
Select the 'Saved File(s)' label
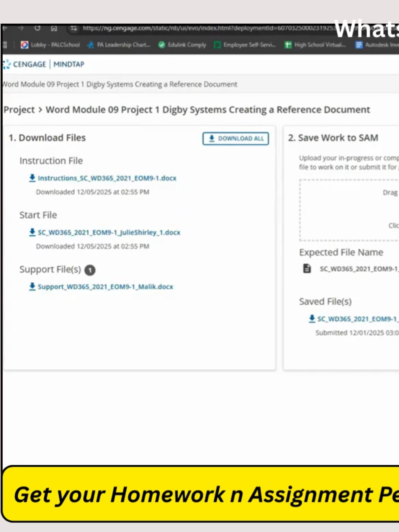[325, 302]
